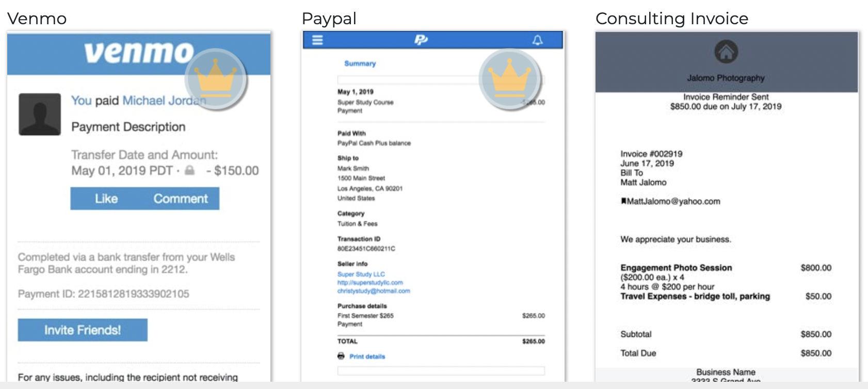Click the bookmark icon before MattJalomo email
Image resolution: width=868 pixels, height=389 pixels.
coord(623,201)
